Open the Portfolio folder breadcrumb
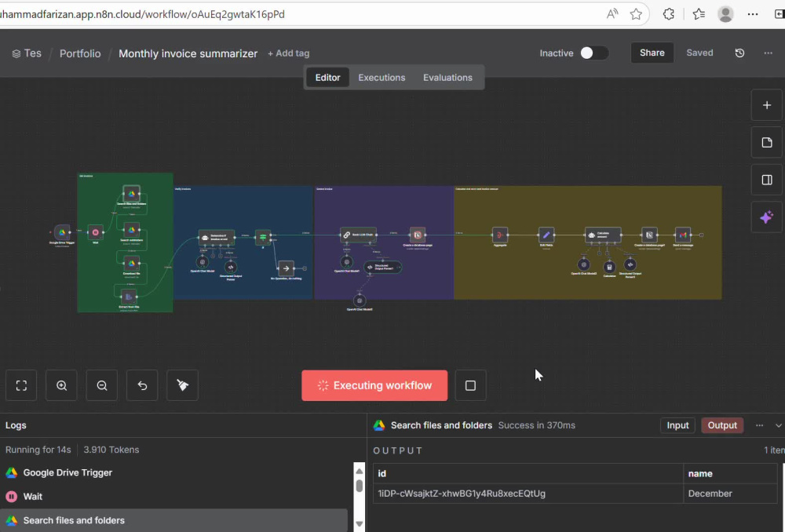This screenshot has width=785, height=532. (80, 53)
